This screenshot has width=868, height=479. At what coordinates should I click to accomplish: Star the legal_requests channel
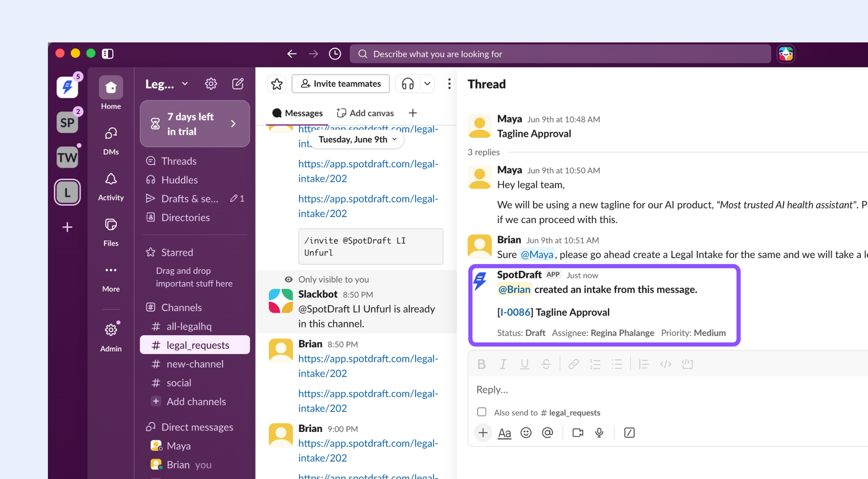click(277, 84)
